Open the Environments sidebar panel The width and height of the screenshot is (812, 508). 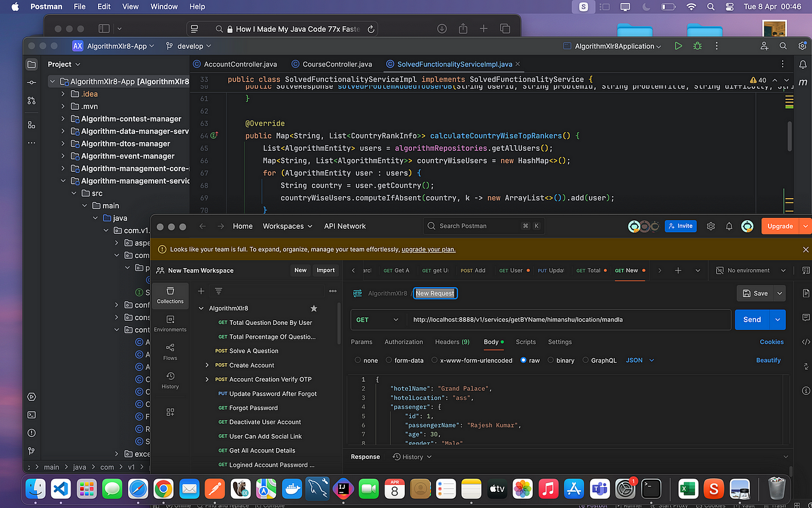pos(170,323)
